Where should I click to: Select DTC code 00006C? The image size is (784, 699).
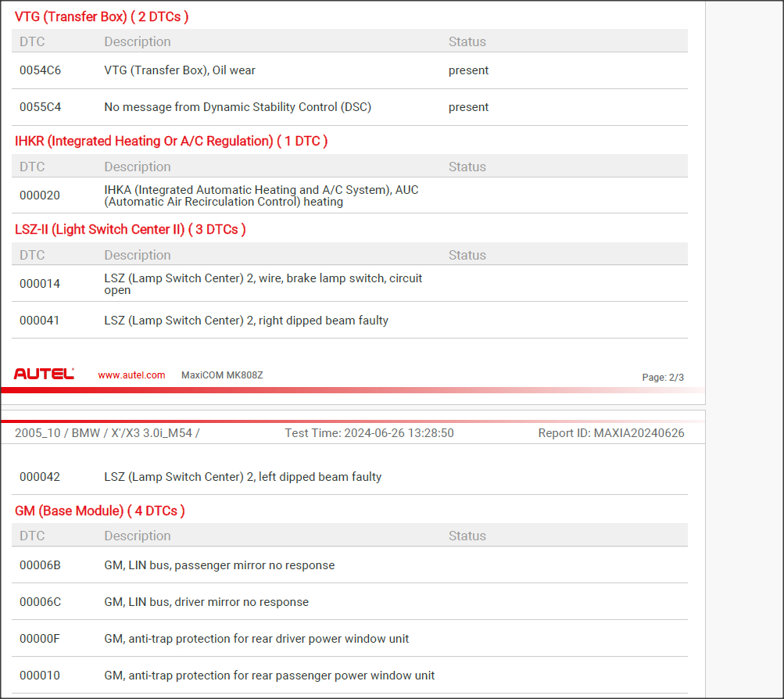(40, 602)
